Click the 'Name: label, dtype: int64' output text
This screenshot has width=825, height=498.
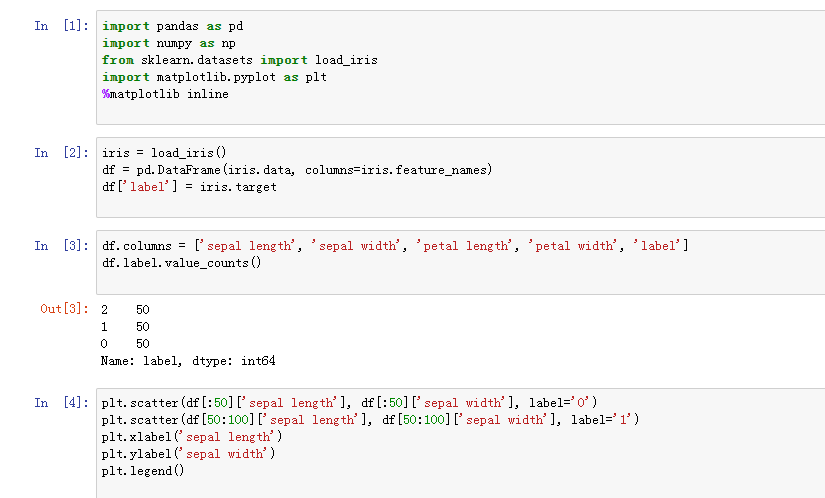point(188,360)
